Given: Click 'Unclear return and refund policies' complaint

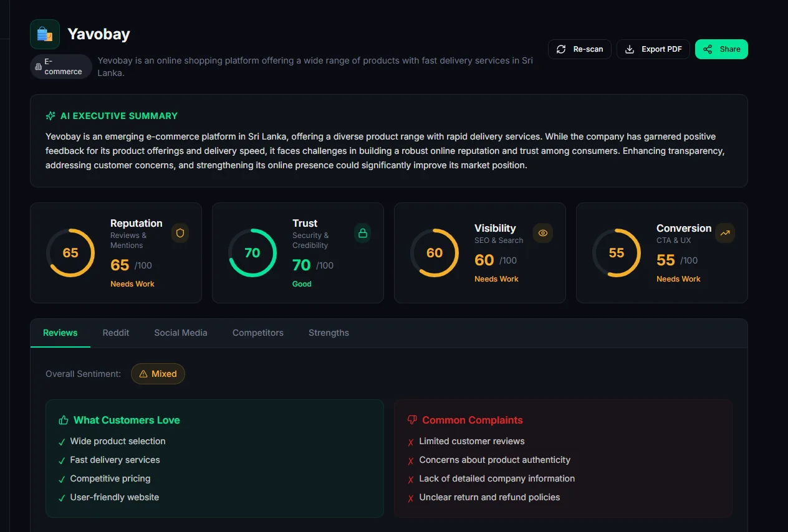Looking at the screenshot, I should 489,497.
